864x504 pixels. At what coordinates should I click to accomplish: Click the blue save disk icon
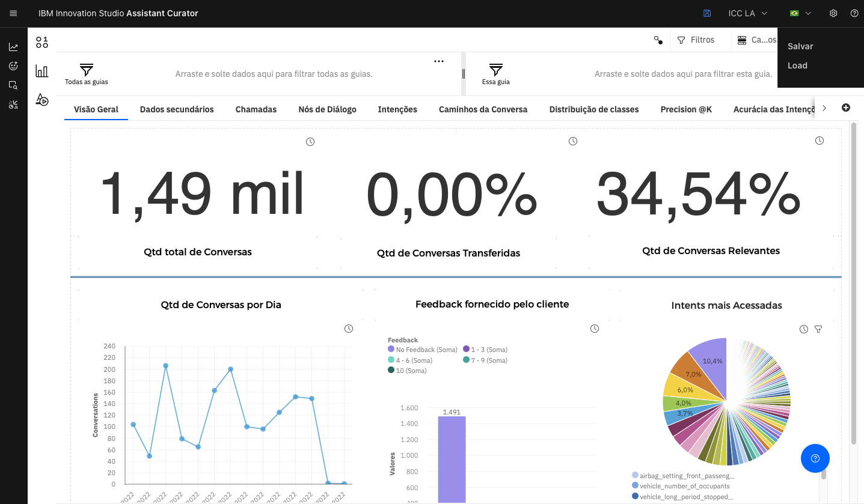tap(707, 13)
